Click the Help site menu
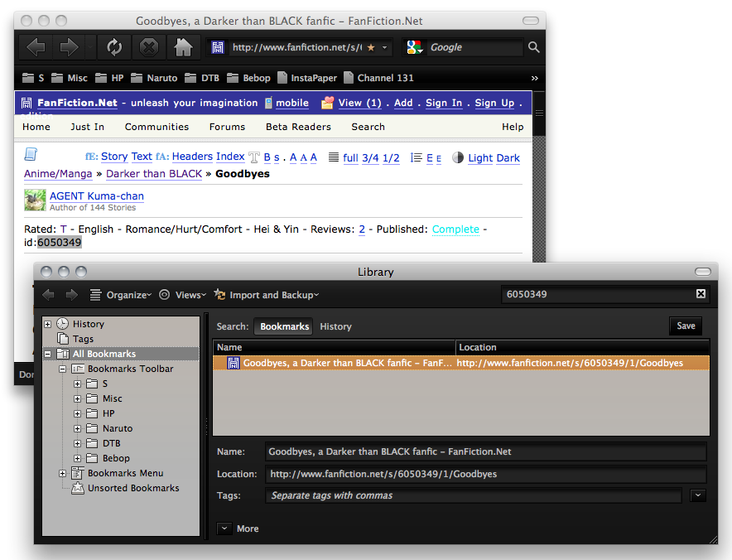This screenshot has height=560, width=732. [x=513, y=127]
